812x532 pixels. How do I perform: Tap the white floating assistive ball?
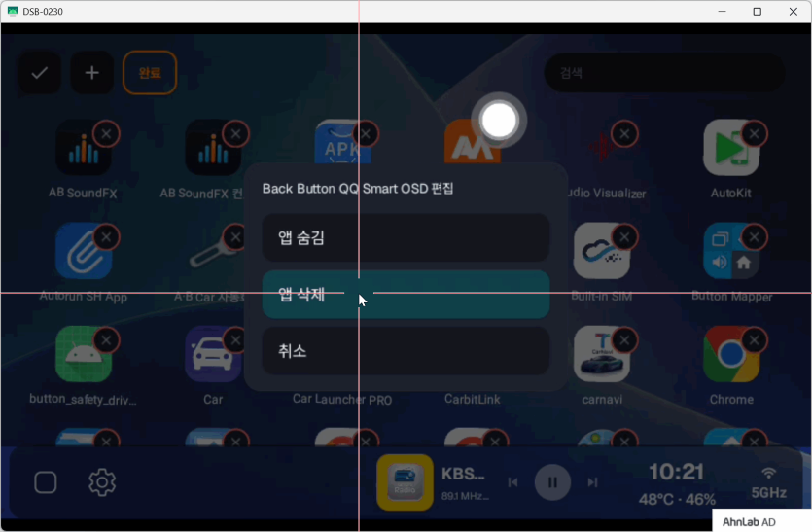coord(499,121)
